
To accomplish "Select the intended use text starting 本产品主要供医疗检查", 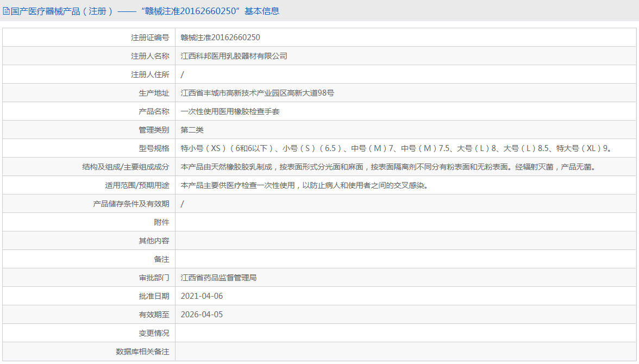I will 304,185.
